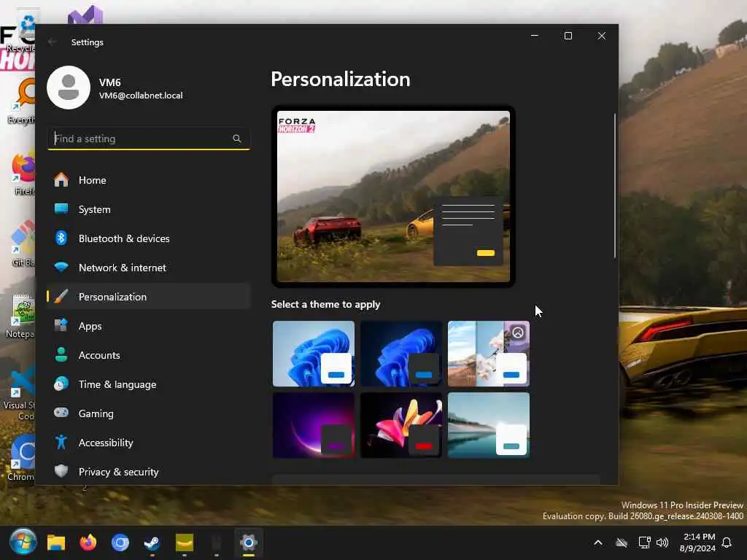
Task: Apply the Captured Motion colorful flower theme
Action: (401, 425)
